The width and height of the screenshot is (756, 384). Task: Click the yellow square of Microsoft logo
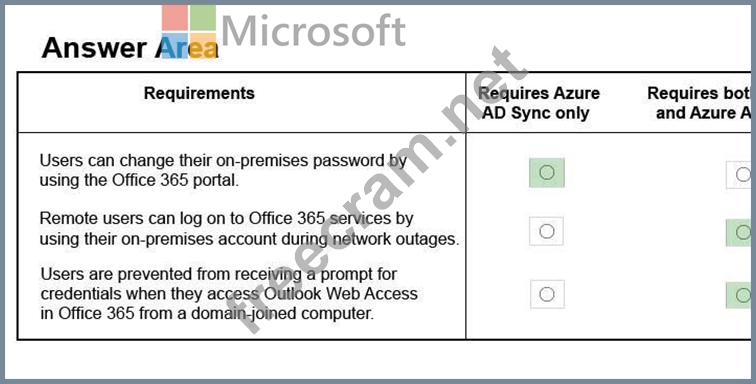(202, 46)
